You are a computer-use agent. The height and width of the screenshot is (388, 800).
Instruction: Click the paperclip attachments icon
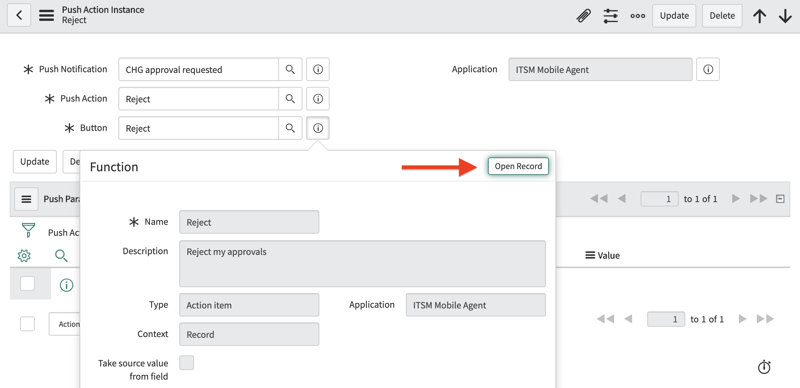pyautogui.click(x=583, y=16)
